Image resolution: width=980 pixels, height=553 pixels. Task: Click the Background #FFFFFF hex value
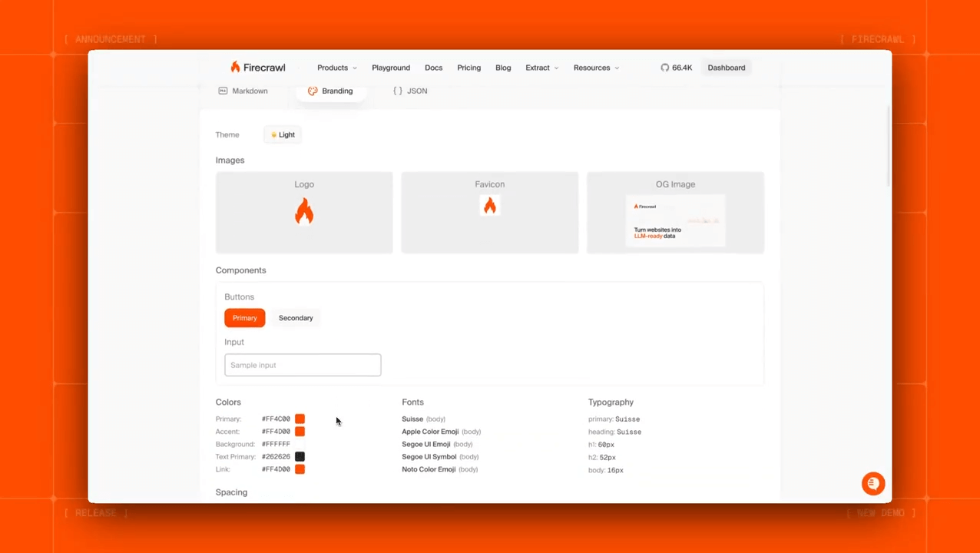[x=276, y=444]
